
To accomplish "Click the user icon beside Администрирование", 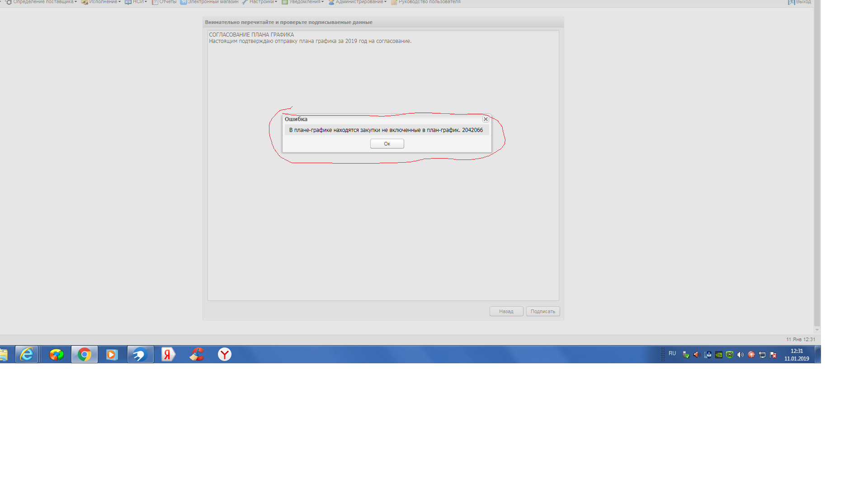I will [331, 2].
